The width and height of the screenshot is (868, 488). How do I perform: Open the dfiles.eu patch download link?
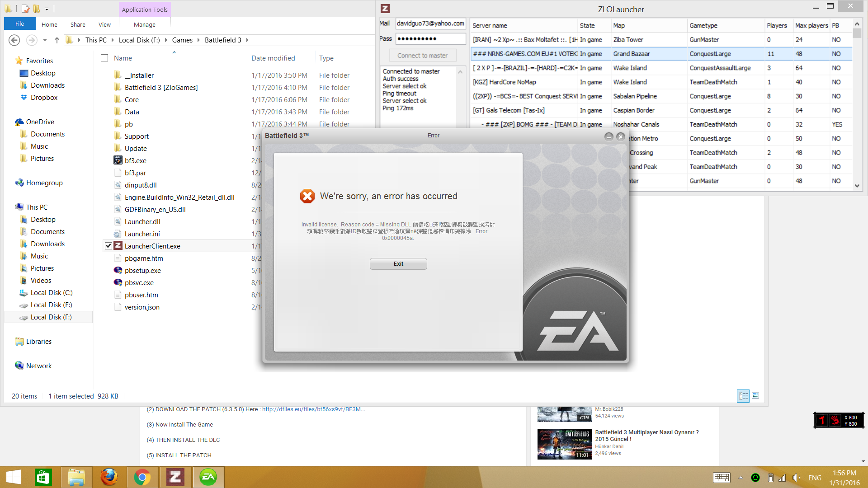[x=313, y=409]
